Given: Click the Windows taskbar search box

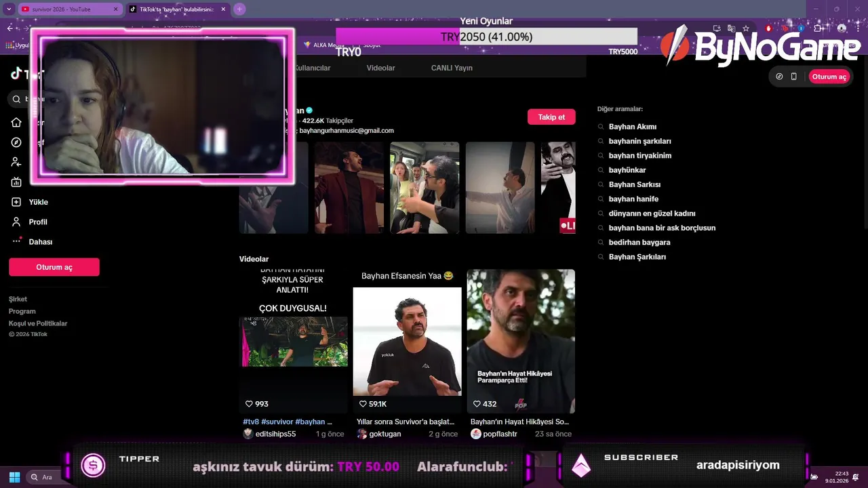Looking at the screenshot, I should 45,477.
